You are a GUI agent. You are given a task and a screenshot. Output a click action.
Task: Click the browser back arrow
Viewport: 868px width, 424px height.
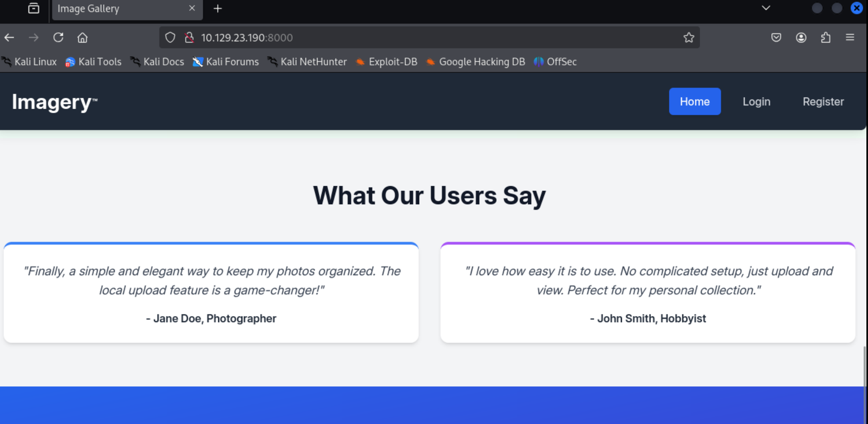[x=10, y=38]
